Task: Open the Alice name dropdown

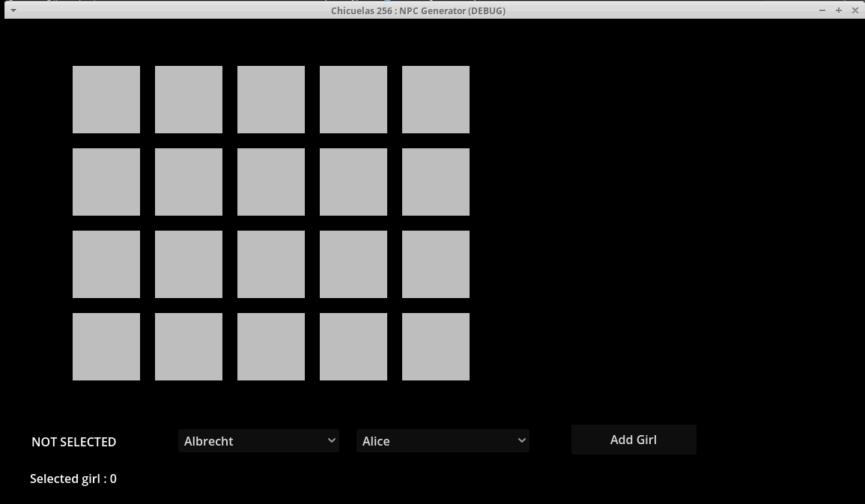Action: (443, 440)
